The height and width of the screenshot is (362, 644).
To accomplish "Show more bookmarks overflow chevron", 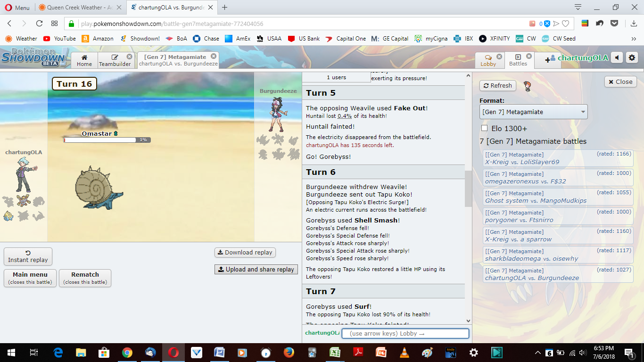I will click(634, 39).
